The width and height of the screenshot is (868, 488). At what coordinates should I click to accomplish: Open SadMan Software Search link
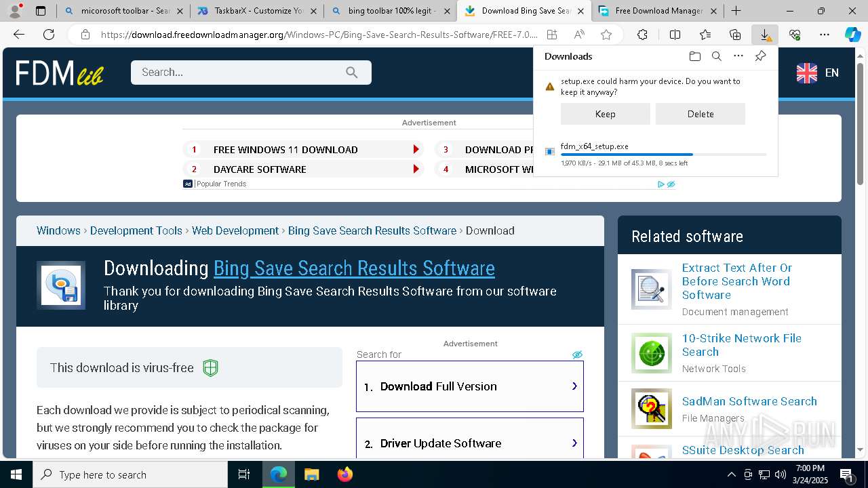(749, 401)
